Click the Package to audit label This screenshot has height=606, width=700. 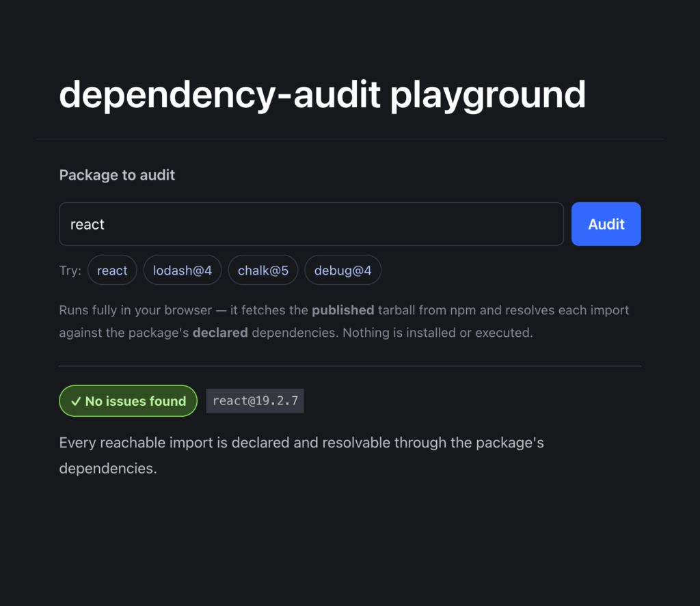pos(117,175)
